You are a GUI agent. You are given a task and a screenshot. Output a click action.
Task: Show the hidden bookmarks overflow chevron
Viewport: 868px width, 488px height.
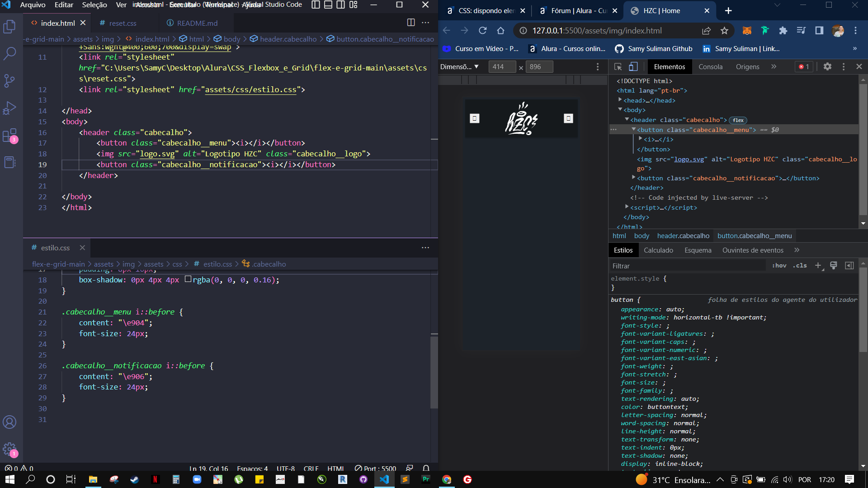click(x=854, y=49)
